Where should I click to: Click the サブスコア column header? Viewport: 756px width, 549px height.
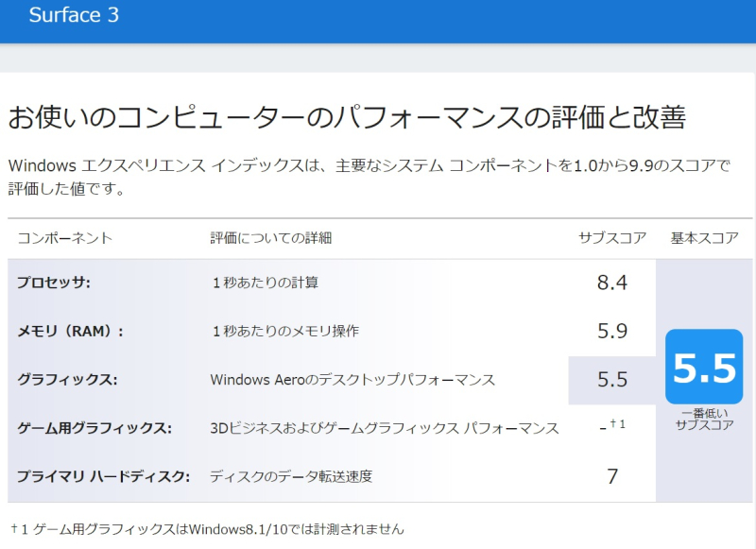pos(612,238)
